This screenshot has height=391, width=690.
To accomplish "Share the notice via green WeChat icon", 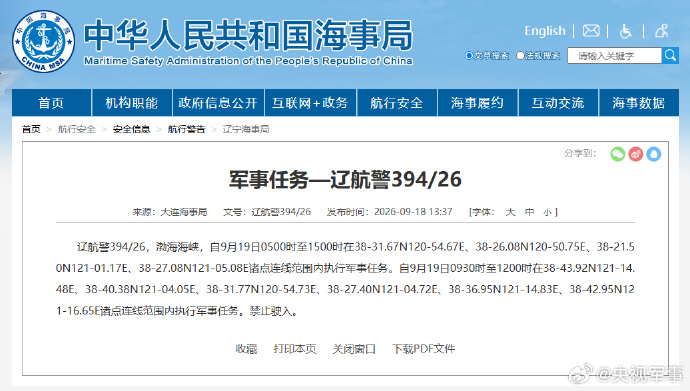I will tap(618, 154).
